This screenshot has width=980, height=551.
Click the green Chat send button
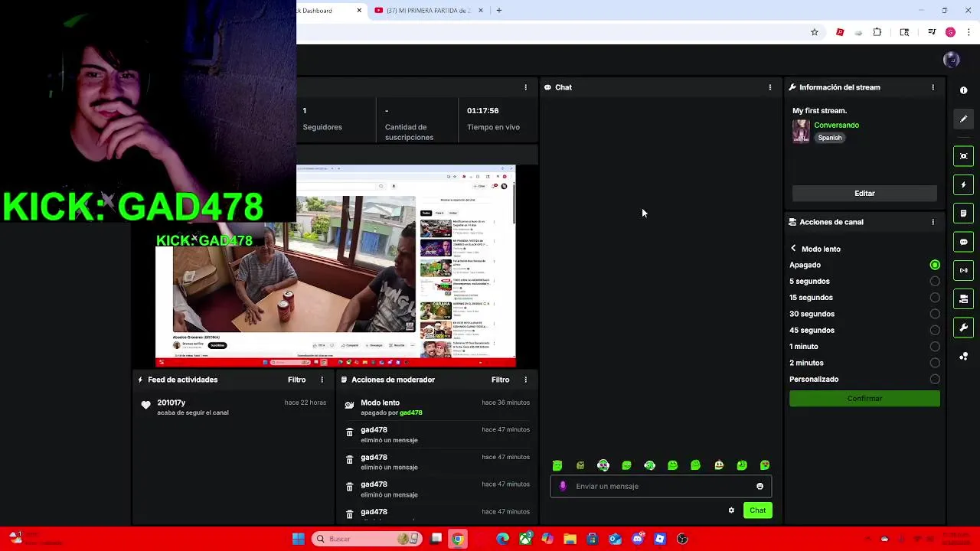pos(757,510)
